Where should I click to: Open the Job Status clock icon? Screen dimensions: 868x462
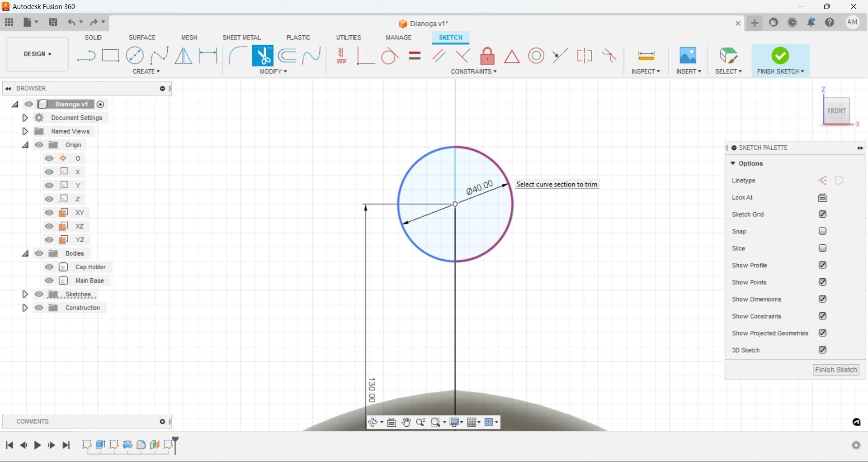coord(792,22)
